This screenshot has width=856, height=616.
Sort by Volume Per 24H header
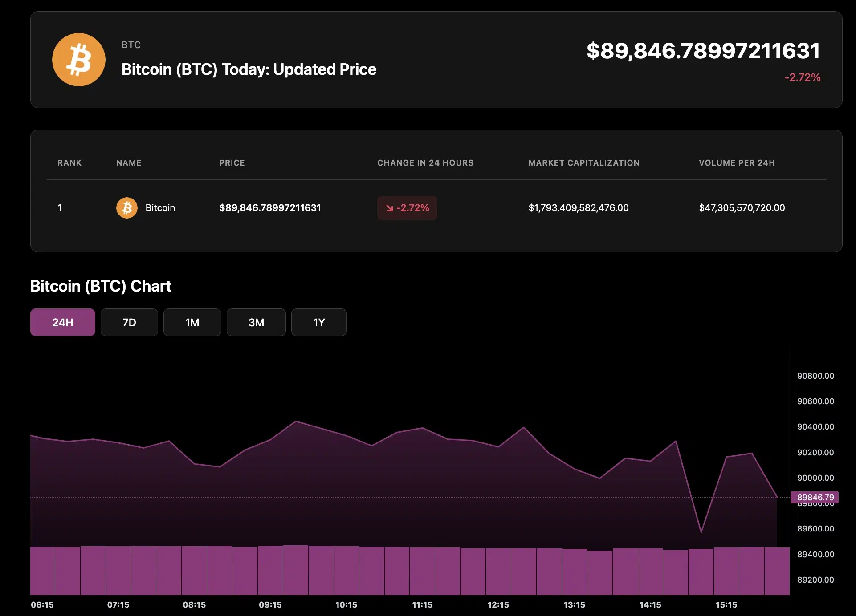(x=737, y=163)
